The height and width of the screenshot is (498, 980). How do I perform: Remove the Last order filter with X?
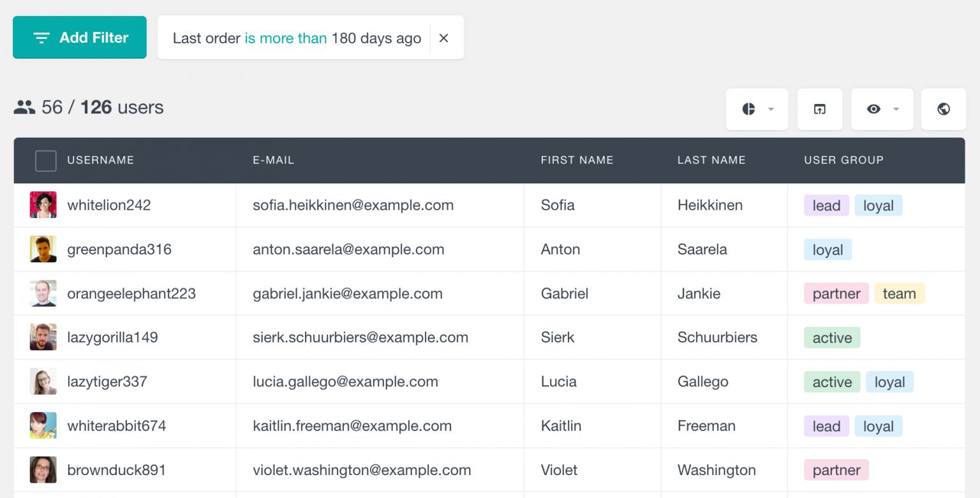(x=444, y=38)
